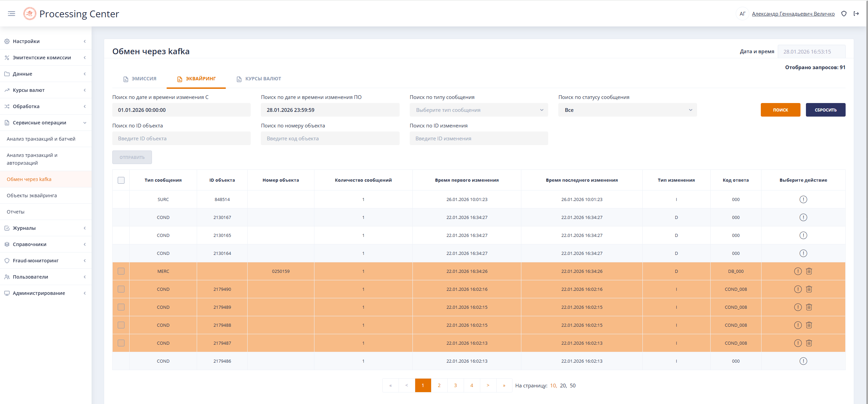Open the hamburger menu icon
868x404 pixels.
[12, 14]
